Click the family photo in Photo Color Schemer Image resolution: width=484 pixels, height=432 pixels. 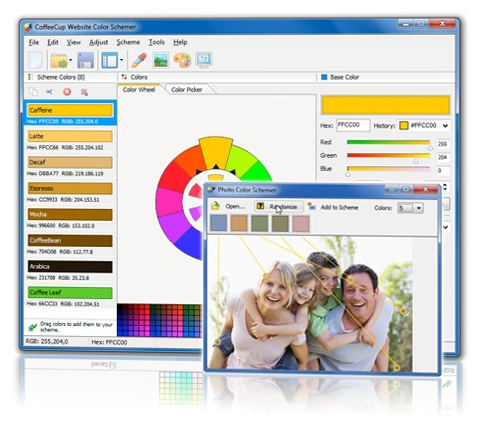click(310, 304)
